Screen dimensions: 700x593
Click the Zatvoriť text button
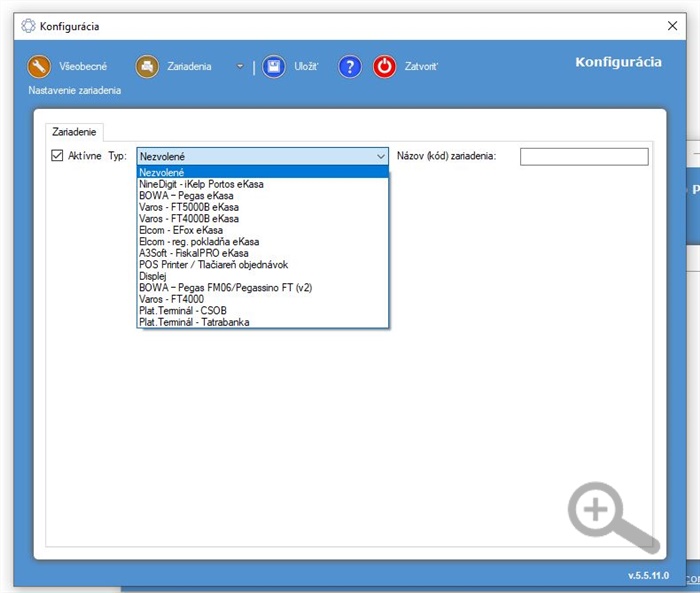421,67
